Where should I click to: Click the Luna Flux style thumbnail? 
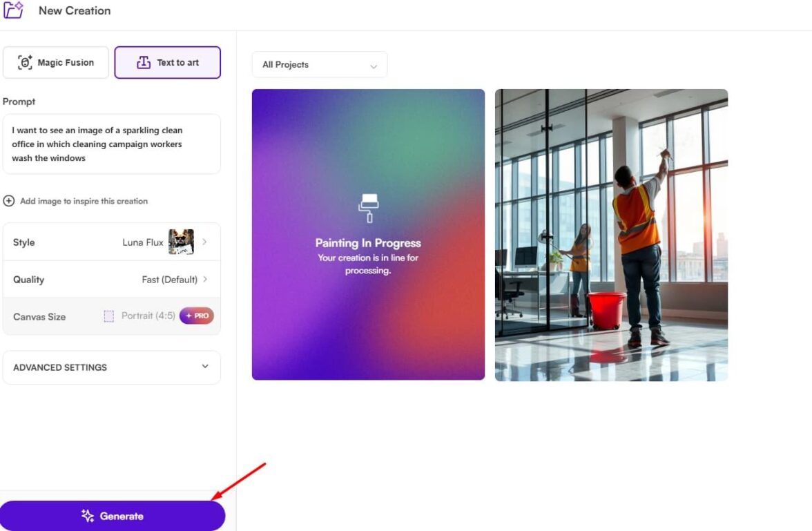(181, 242)
